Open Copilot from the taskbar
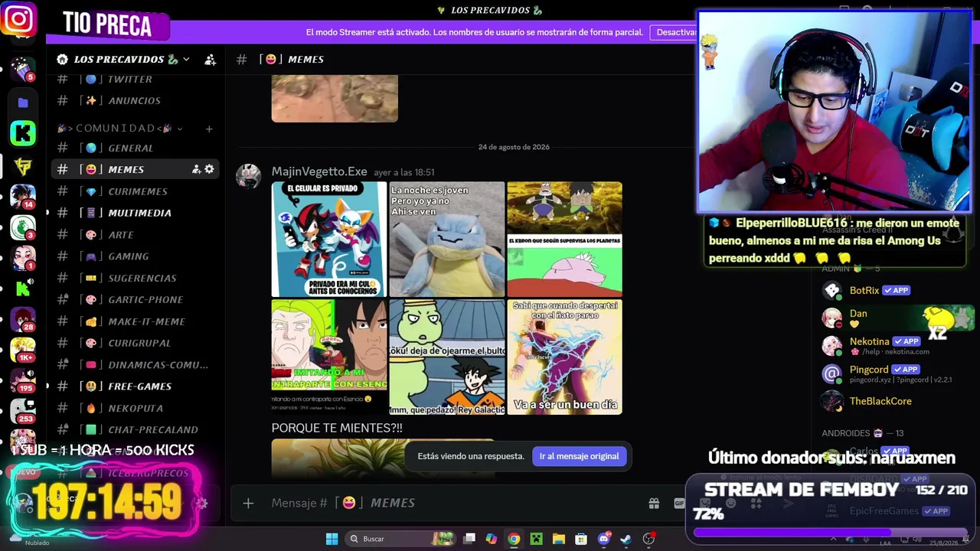Screen dimensions: 980x551 [491, 539]
